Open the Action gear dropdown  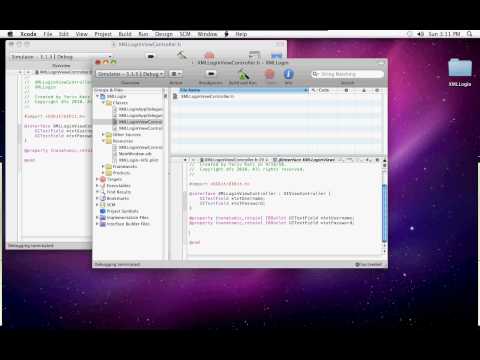click(176, 74)
